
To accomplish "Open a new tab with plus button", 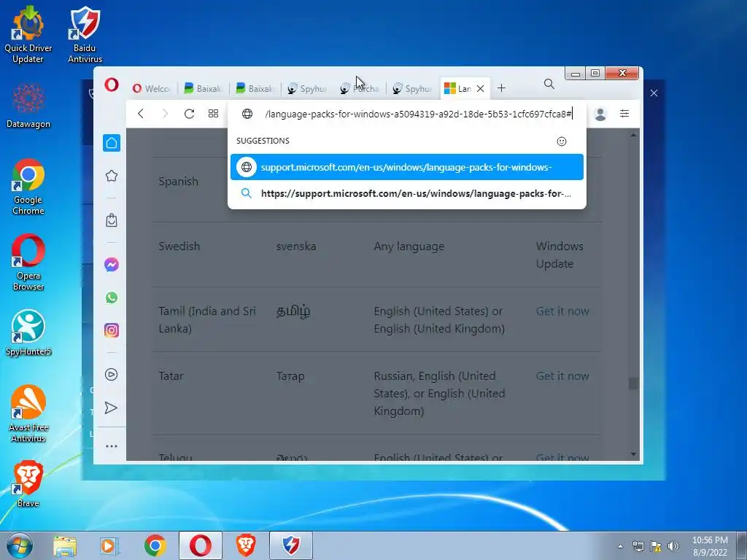I will pos(501,88).
